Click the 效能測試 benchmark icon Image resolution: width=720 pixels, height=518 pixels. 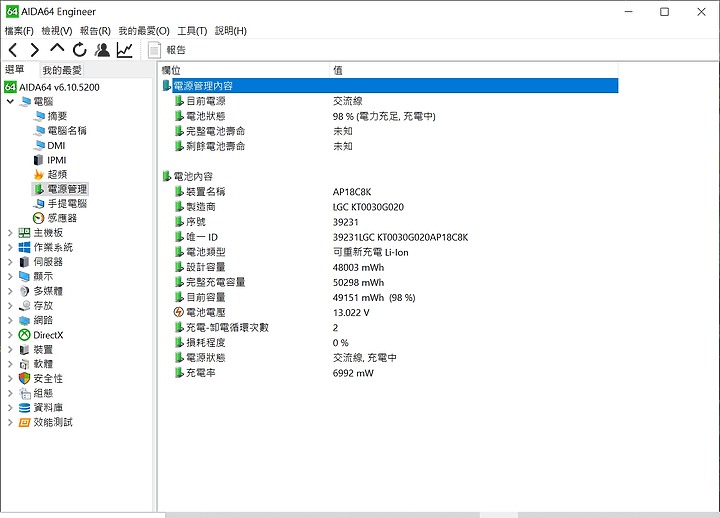24,422
